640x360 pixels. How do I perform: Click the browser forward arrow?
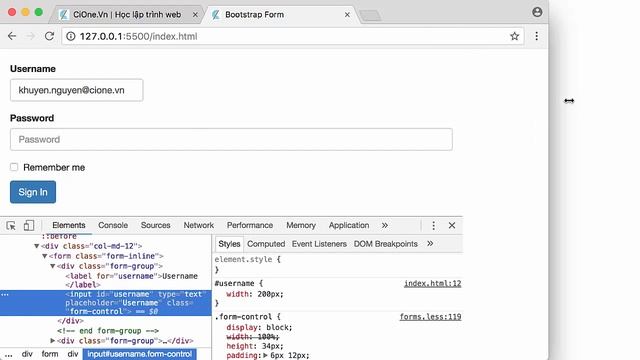coord(31,36)
